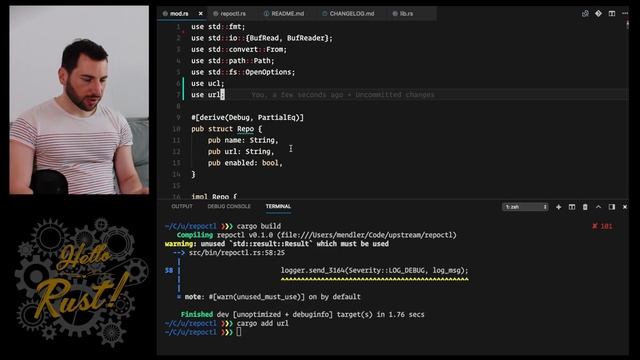The width and height of the screenshot is (640, 360).
Task: Click the 'warning: unused std::result::Result' terminal line
Action: point(277,244)
